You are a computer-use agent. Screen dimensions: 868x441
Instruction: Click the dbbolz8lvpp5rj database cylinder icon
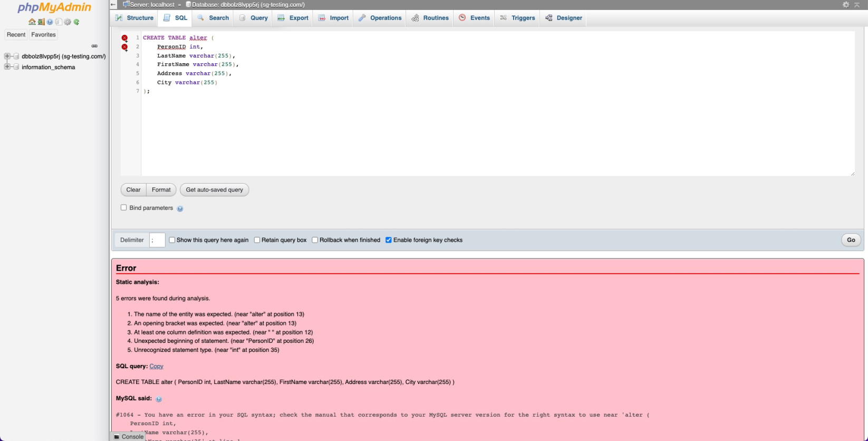point(16,56)
